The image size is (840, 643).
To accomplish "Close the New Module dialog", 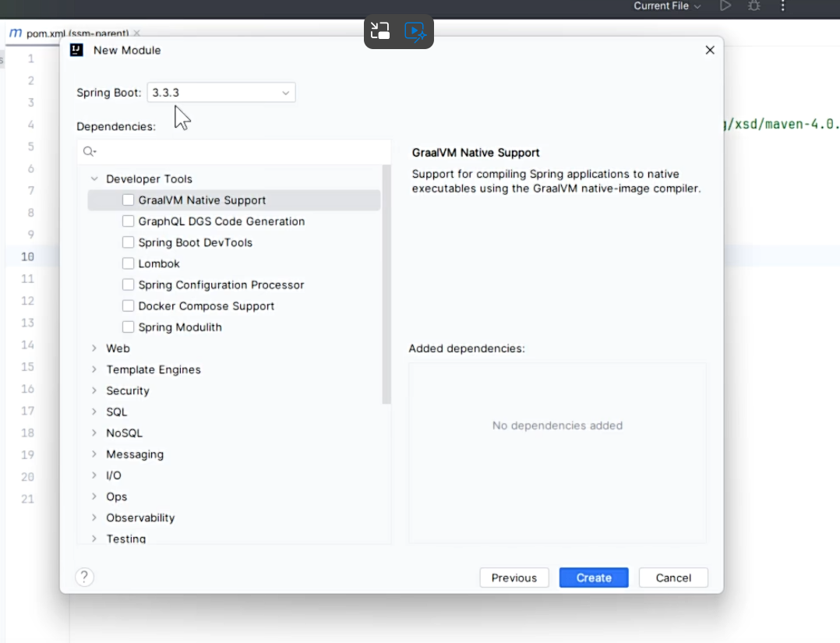I will [x=710, y=50].
